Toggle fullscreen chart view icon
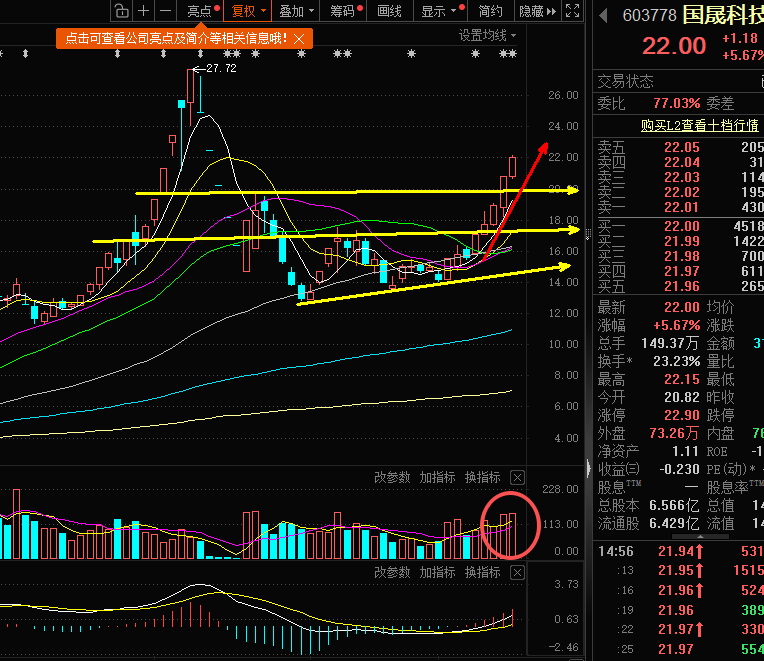 (x=571, y=11)
